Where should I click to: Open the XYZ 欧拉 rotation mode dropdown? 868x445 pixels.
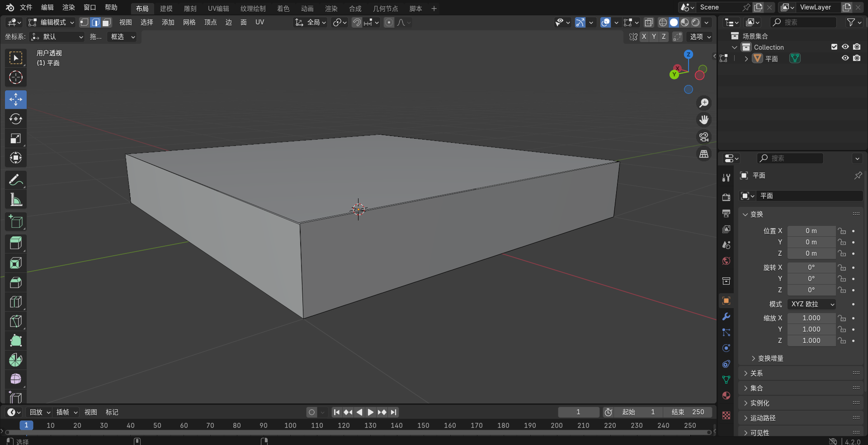(811, 304)
